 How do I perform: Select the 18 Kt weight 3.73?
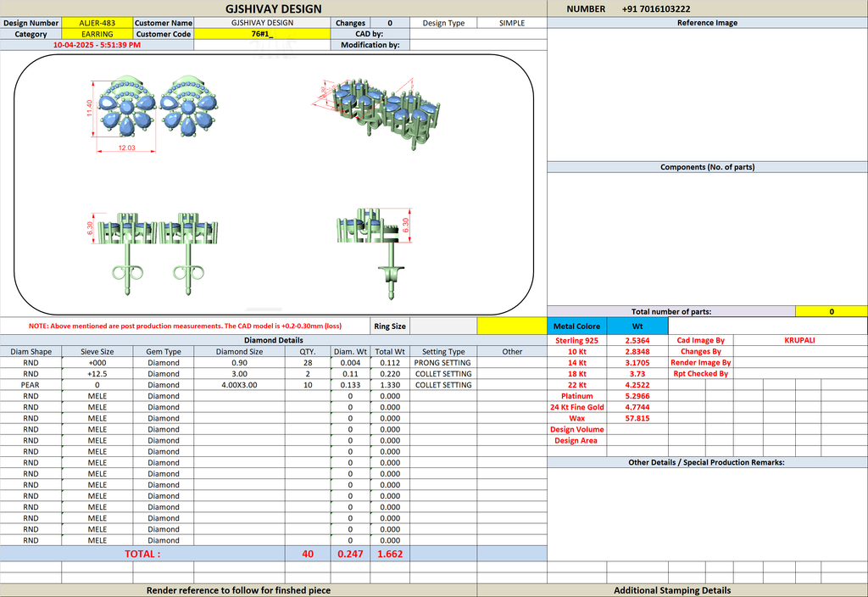637,374
